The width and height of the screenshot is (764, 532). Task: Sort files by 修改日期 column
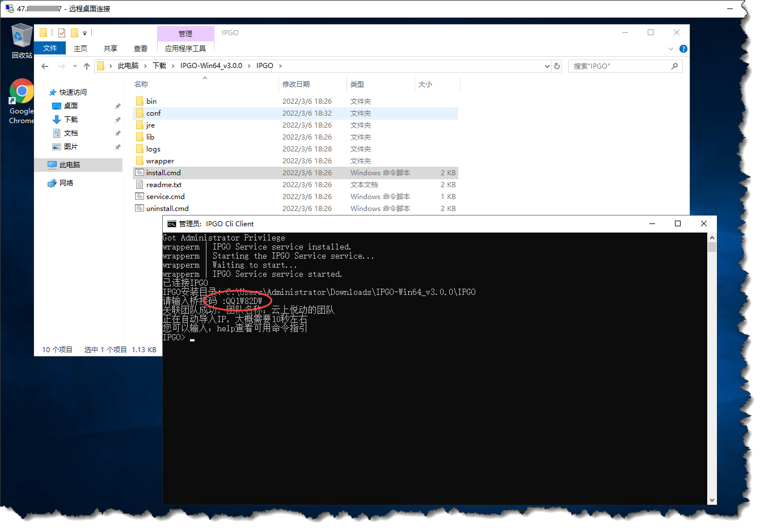(296, 85)
